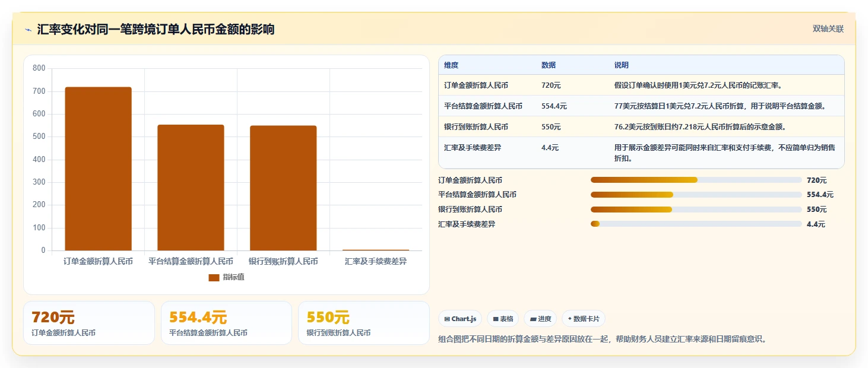Click the 数据 column header

[x=549, y=65]
